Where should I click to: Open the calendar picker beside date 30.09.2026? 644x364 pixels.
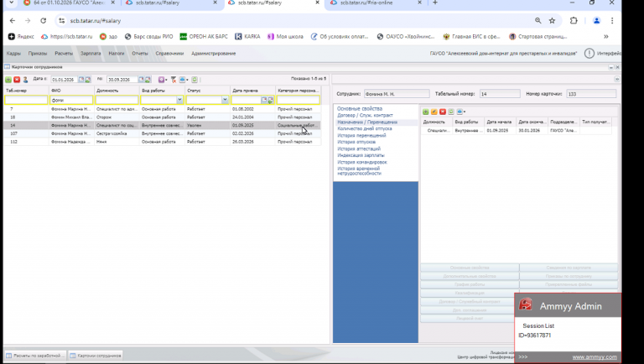coord(141,80)
